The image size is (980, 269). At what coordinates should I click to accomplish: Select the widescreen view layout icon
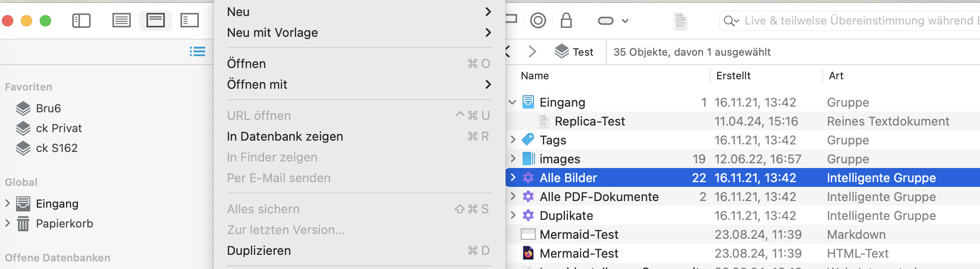(189, 21)
